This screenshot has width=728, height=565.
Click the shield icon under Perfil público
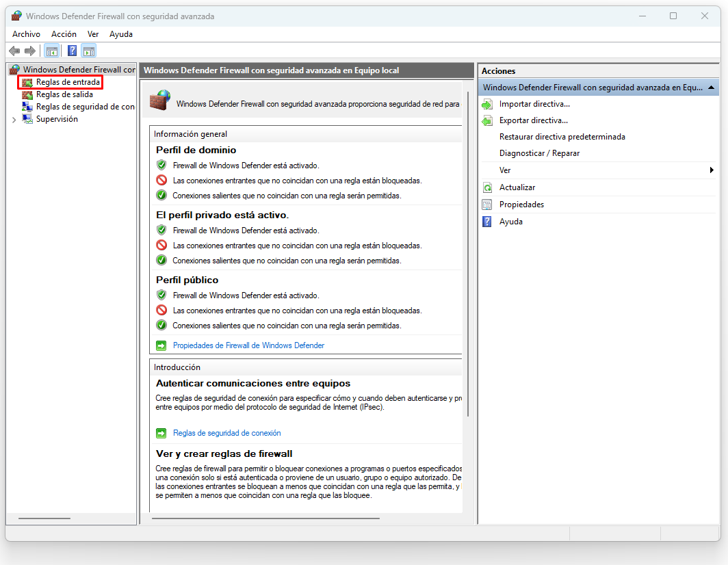point(161,295)
